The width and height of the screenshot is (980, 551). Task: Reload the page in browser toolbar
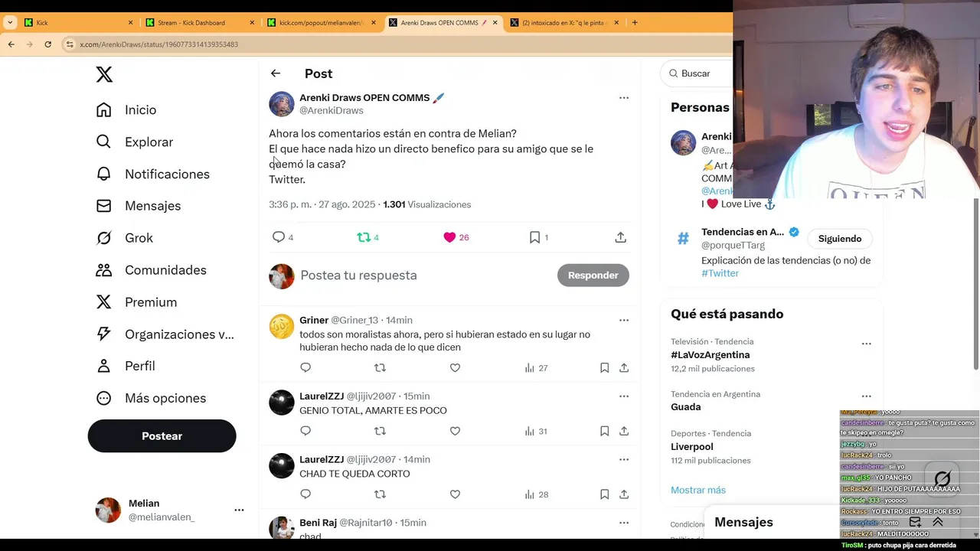47,44
